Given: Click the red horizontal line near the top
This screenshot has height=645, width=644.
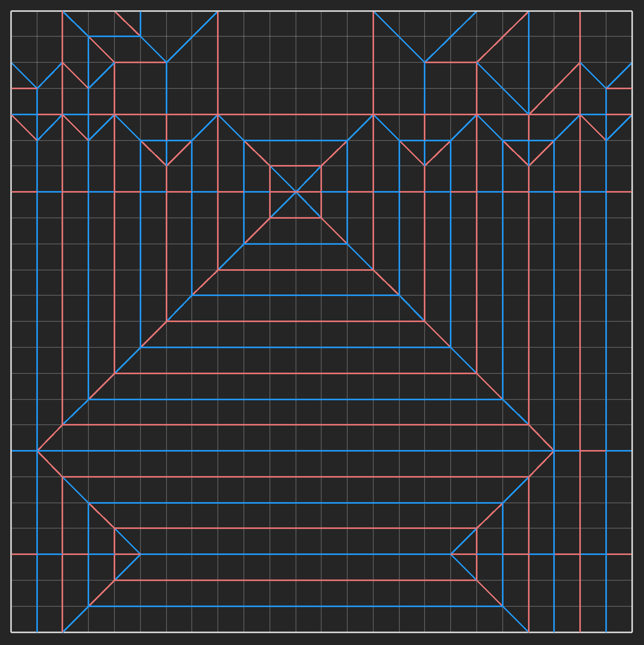Looking at the screenshot, I should coord(276,114).
